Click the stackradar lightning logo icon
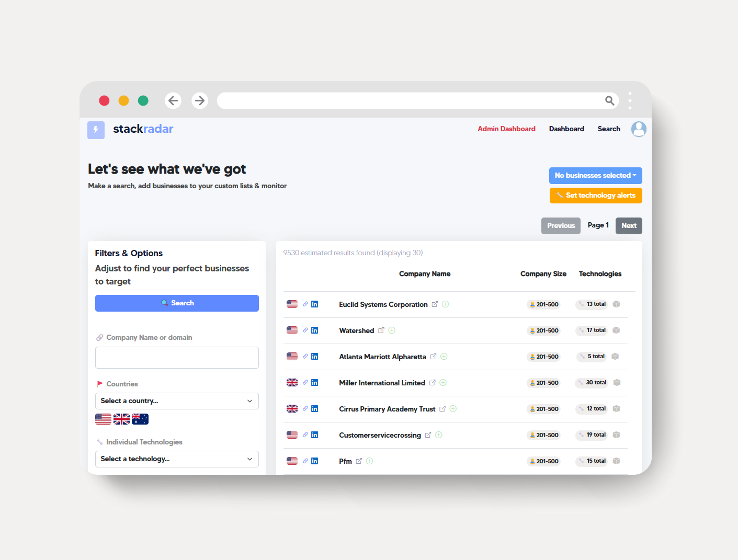738x560 pixels. (96, 130)
